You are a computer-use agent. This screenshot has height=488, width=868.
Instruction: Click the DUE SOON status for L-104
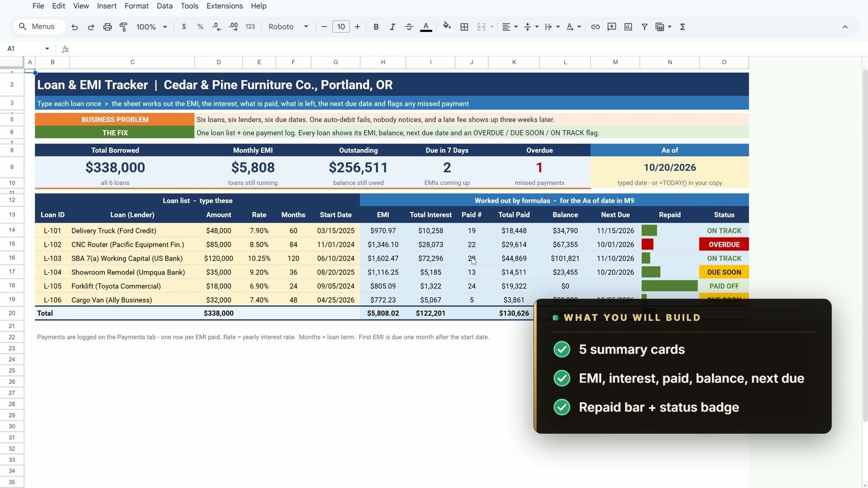point(724,272)
